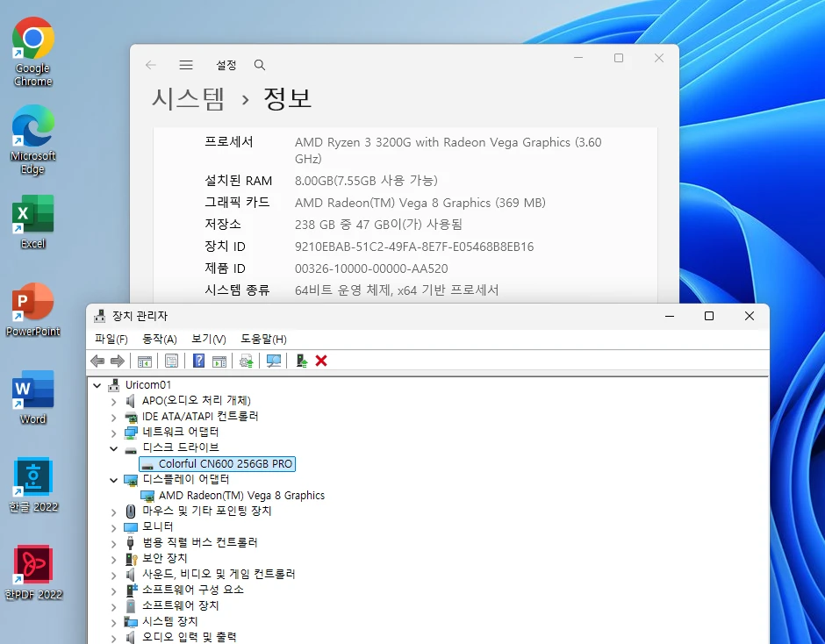
Task: Click the 소프트웨어 구성 요소 category icon
Action: click(x=131, y=590)
